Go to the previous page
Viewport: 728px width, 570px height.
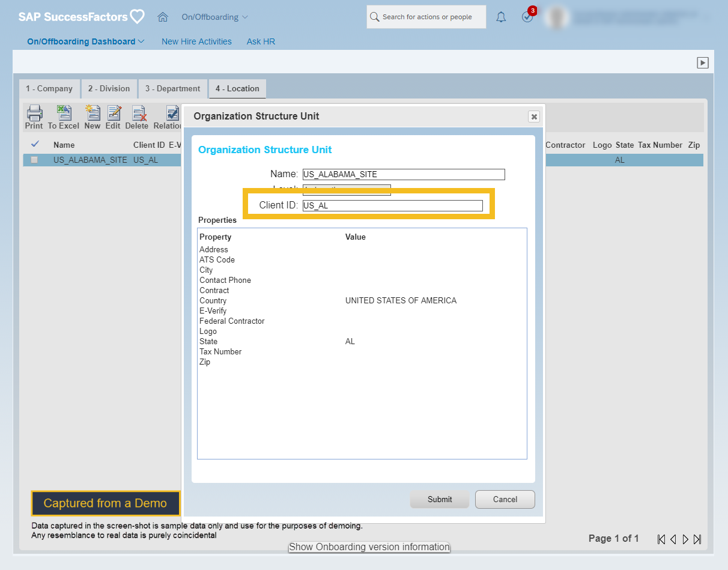[x=673, y=539]
